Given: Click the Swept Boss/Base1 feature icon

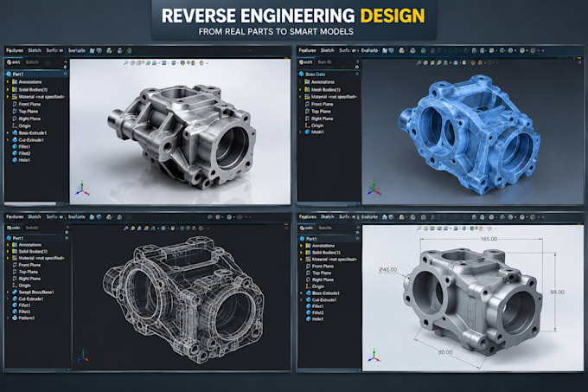Looking at the screenshot, I should (x=15, y=292).
